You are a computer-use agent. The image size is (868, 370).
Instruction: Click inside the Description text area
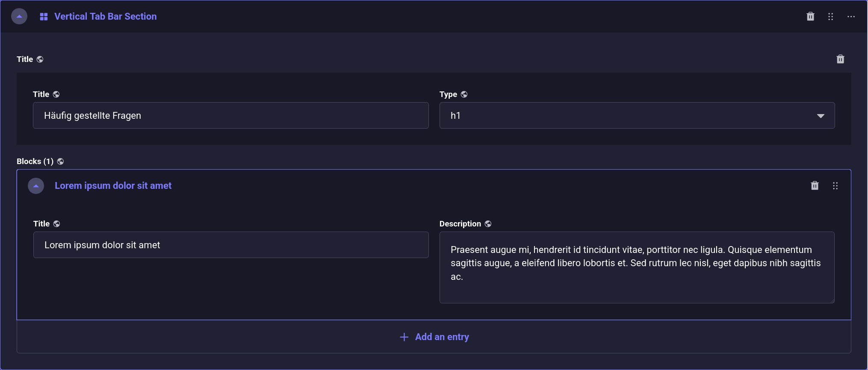click(637, 267)
